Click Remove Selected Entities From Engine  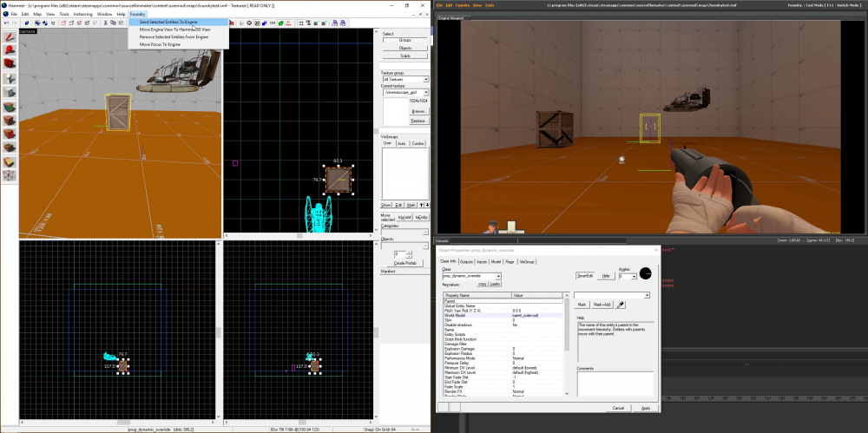[x=174, y=37]
